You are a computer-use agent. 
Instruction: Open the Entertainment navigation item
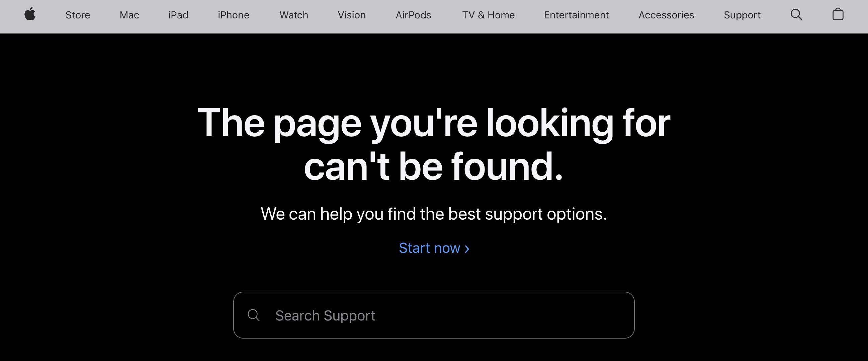(576, 15)
